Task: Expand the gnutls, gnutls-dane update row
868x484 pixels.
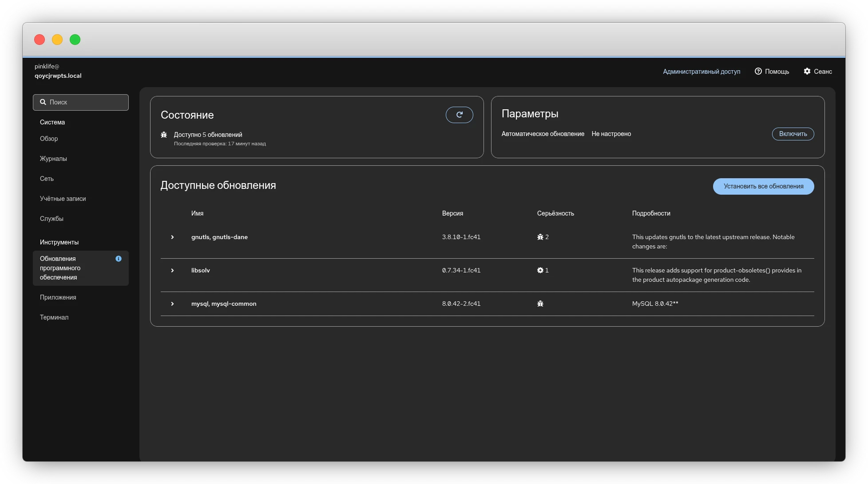Action: (x=172, y=237)
